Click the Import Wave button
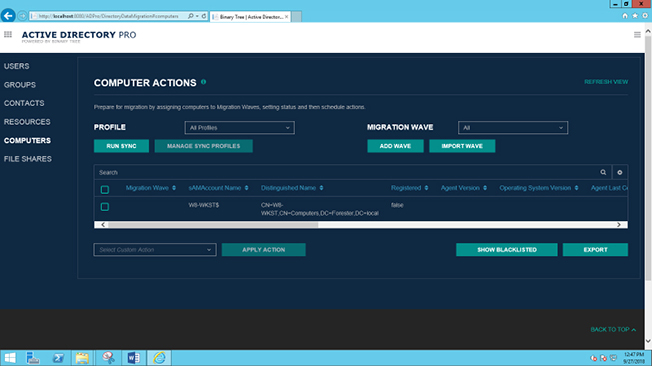 tap(462, 146)
